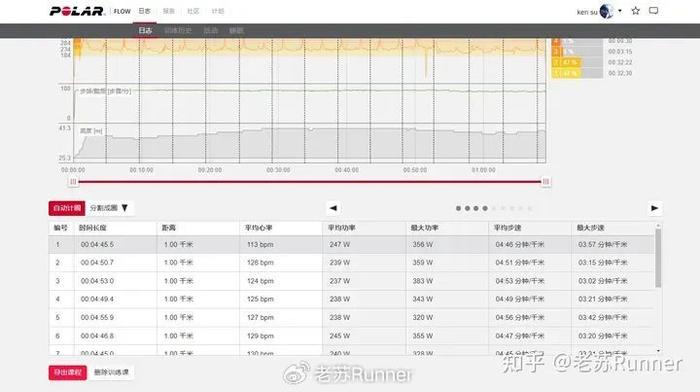
Task: Open the 日志 tab in top navigation
Action: point(145,11)
